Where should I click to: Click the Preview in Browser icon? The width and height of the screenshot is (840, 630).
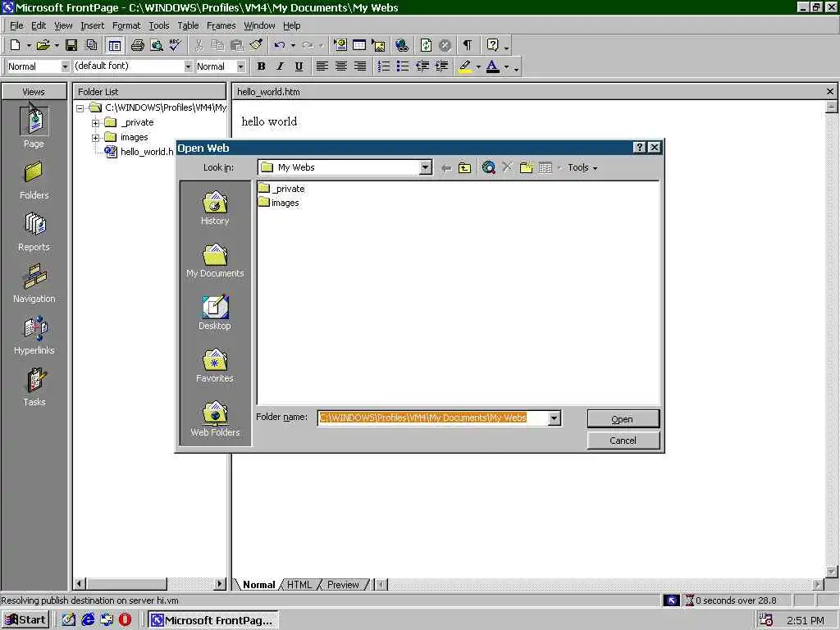tap(157, 46)
